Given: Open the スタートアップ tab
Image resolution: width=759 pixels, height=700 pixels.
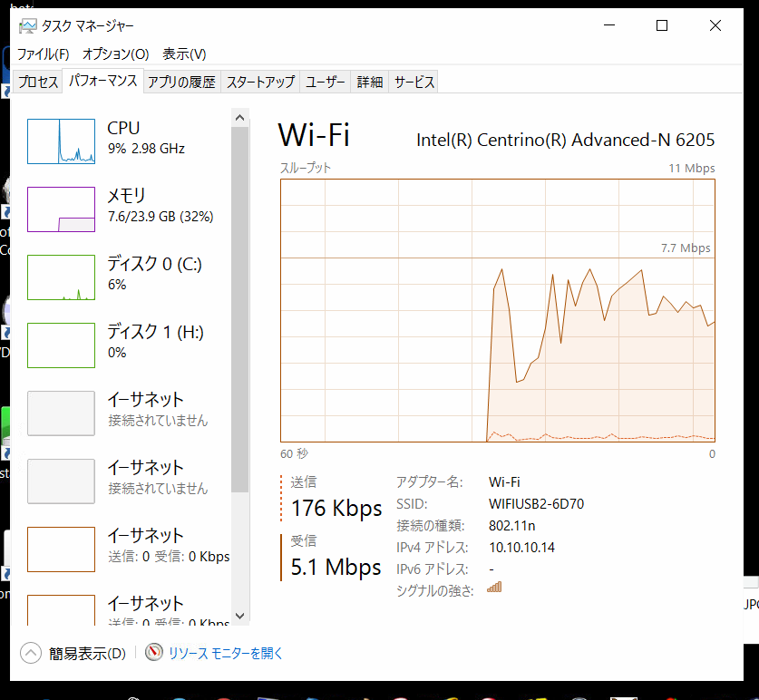Looking at the screenshot, I should (x=260, y=82).
